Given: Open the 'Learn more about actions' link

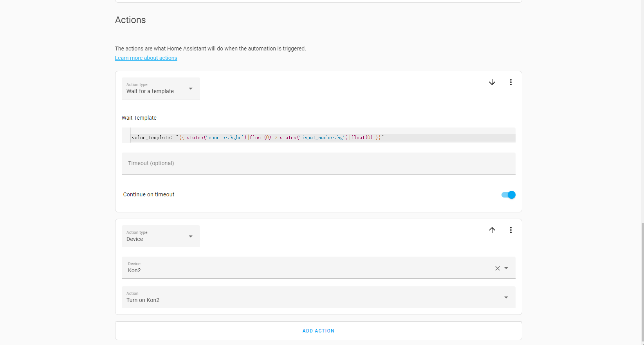Looking at the screenshot, I should point(146,58).
